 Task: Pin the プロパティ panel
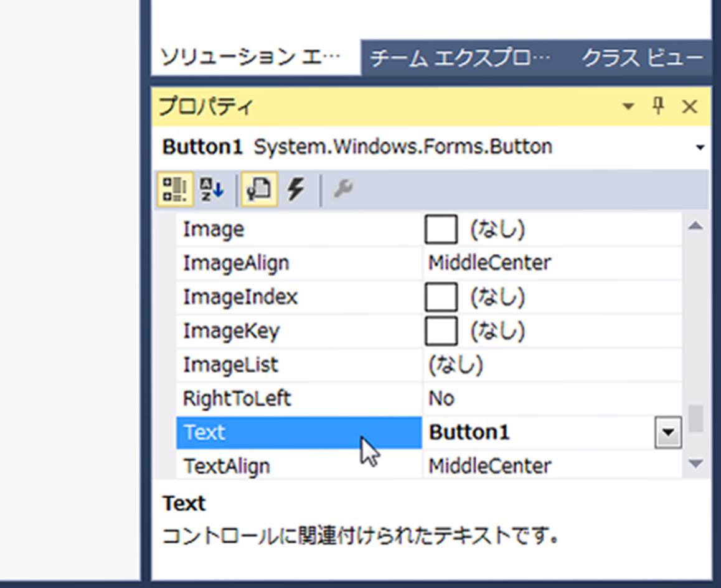(x=658, y=107)
